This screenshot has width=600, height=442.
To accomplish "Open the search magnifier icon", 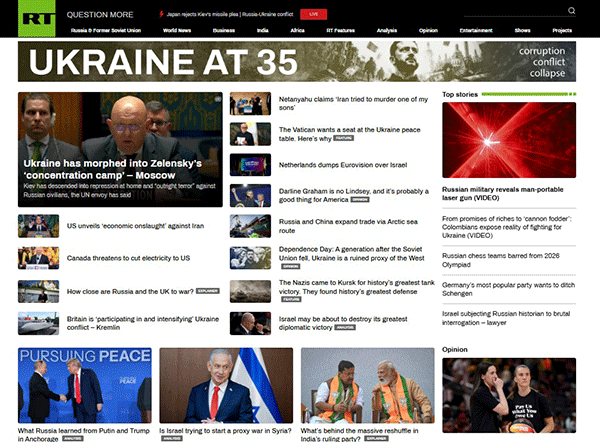I will coord(571,11).
